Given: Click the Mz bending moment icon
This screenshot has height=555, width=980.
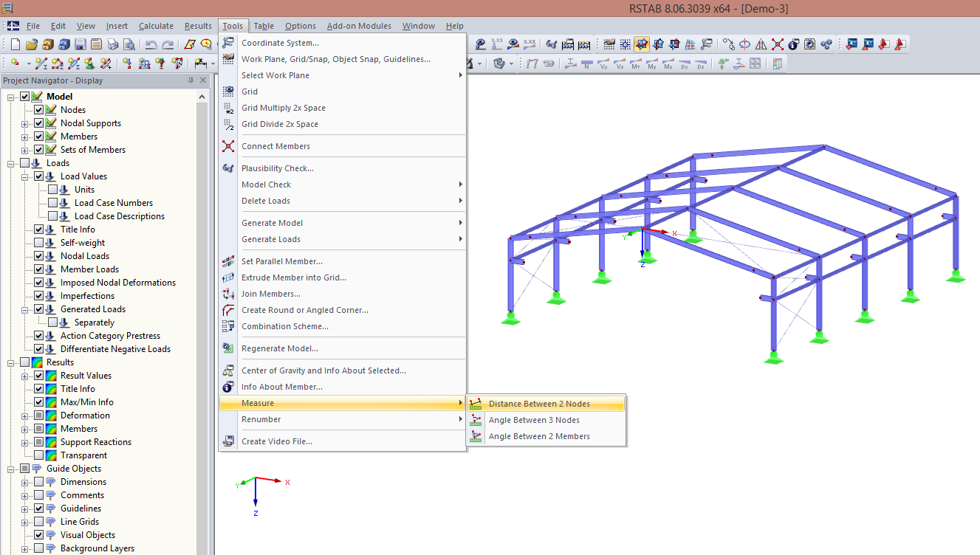Looking at the screenshot, I should point(668,63).
